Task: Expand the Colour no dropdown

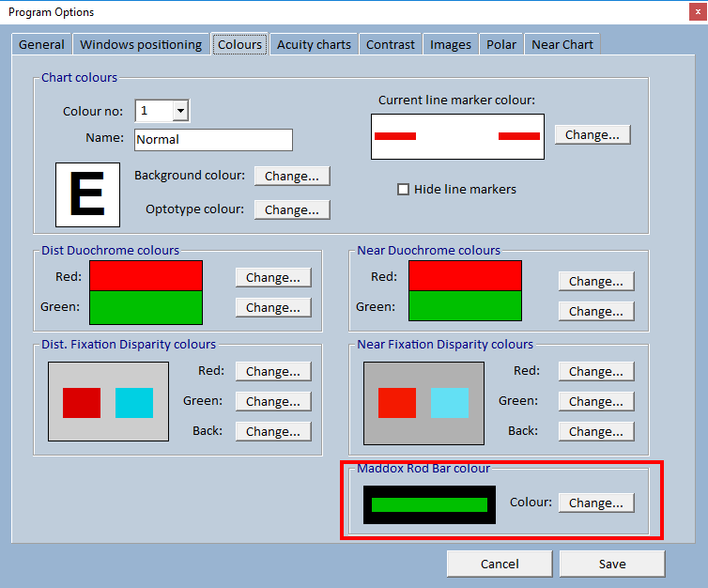Action: 180,111
